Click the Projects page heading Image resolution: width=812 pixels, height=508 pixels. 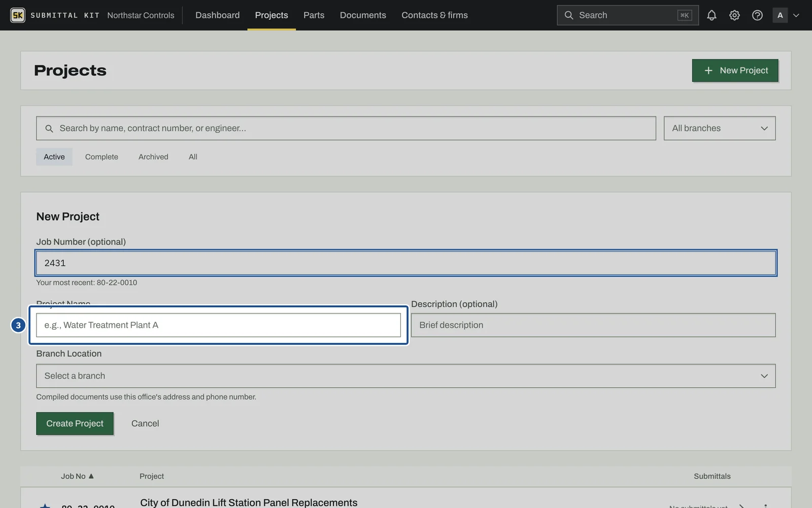tap(70, 71)
